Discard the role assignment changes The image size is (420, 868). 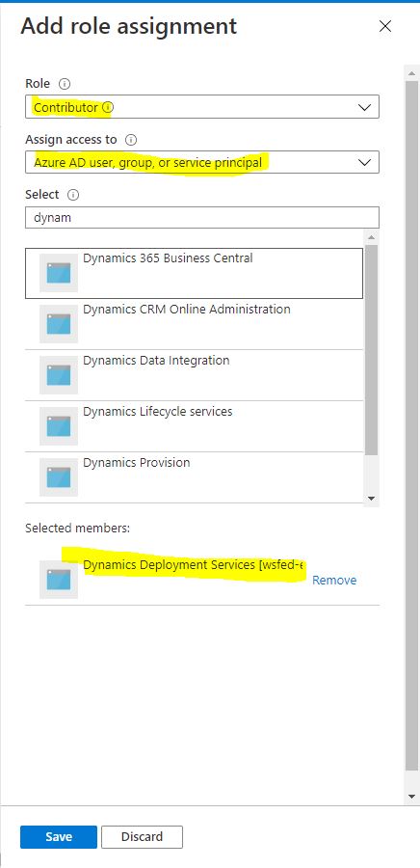(x=142, y=836)
